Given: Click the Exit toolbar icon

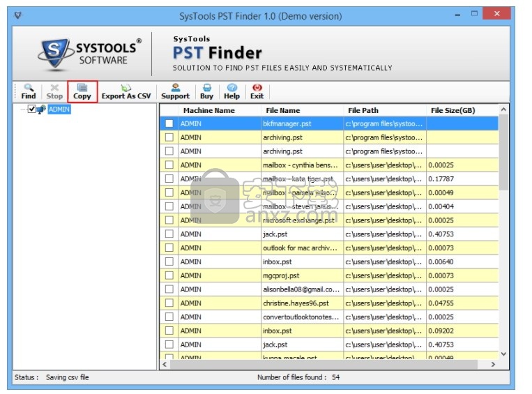Looking at the screenshot, I should [257, 91].
